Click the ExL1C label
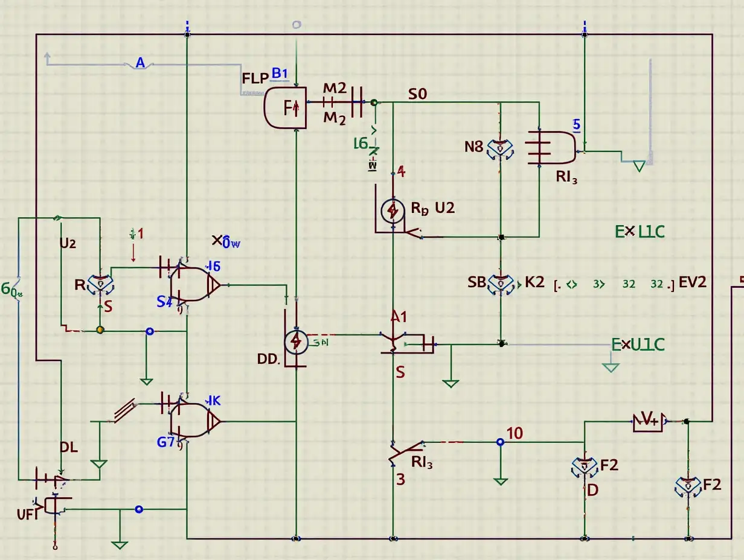 [640, 231]
